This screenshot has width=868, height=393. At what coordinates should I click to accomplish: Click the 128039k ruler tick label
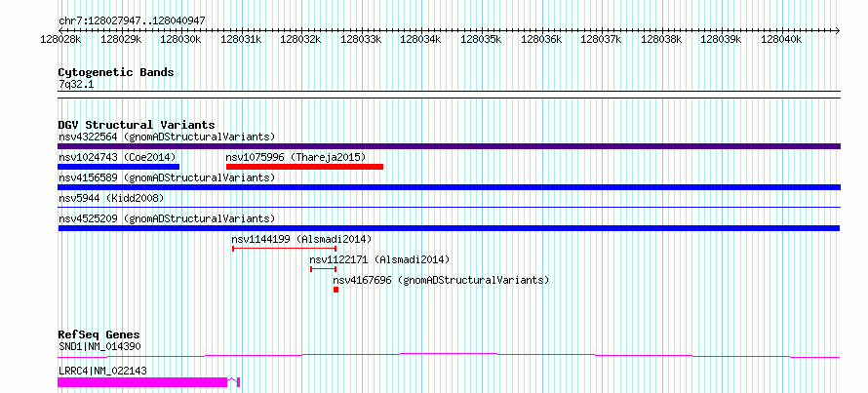(x=722, y=39)
